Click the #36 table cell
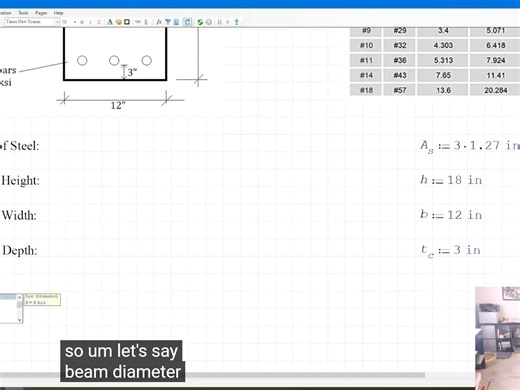520x390 pixels. [400, 60]
